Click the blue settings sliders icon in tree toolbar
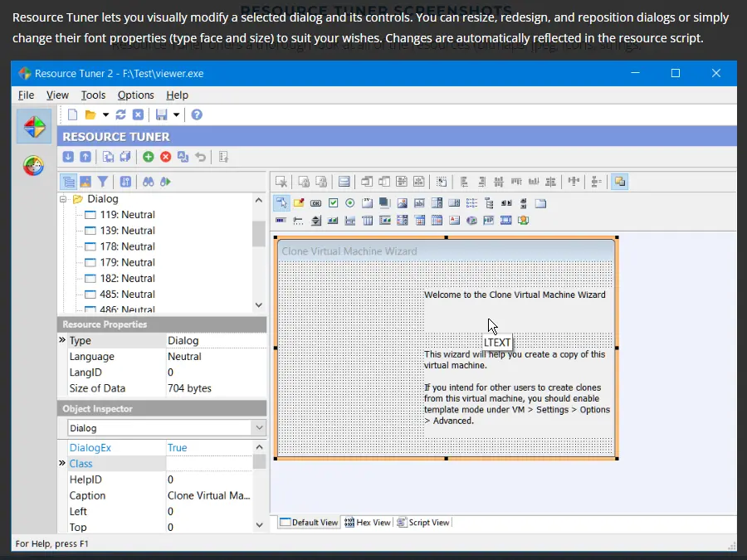Viewport: 747px width, 560px height. 125,182
